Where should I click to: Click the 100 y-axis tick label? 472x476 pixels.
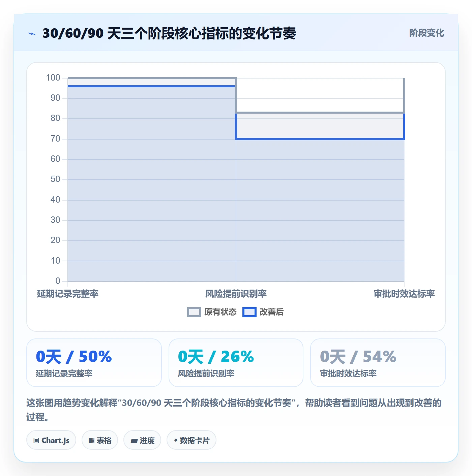click(x=53, y=78)
